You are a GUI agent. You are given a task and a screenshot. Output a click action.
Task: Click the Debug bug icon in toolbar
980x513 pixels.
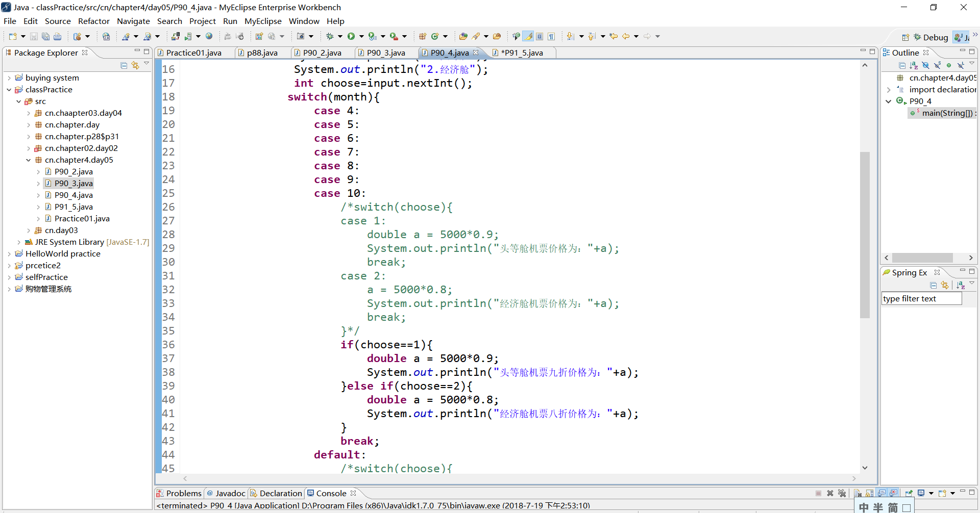330,36
